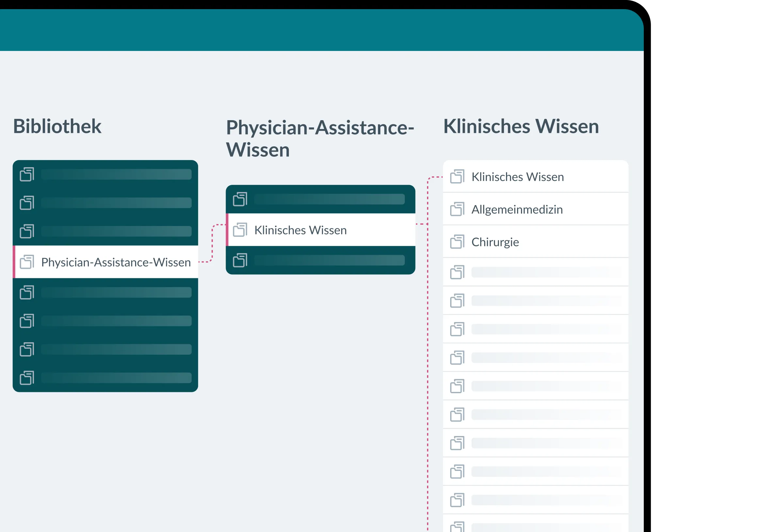
Task: Select Physician-Assistance-Wissen in Bibliothek list
Action: 116,262
